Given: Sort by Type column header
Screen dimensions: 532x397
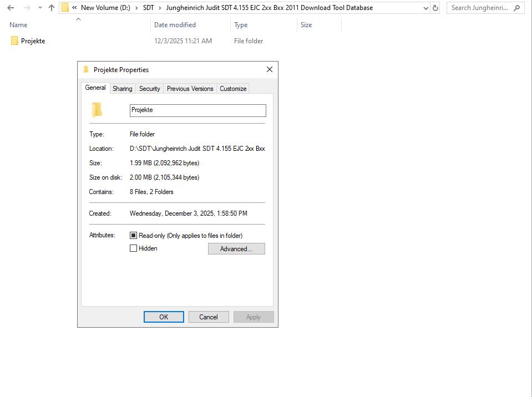Looking at the screenshot, I should tap(241, 25).
